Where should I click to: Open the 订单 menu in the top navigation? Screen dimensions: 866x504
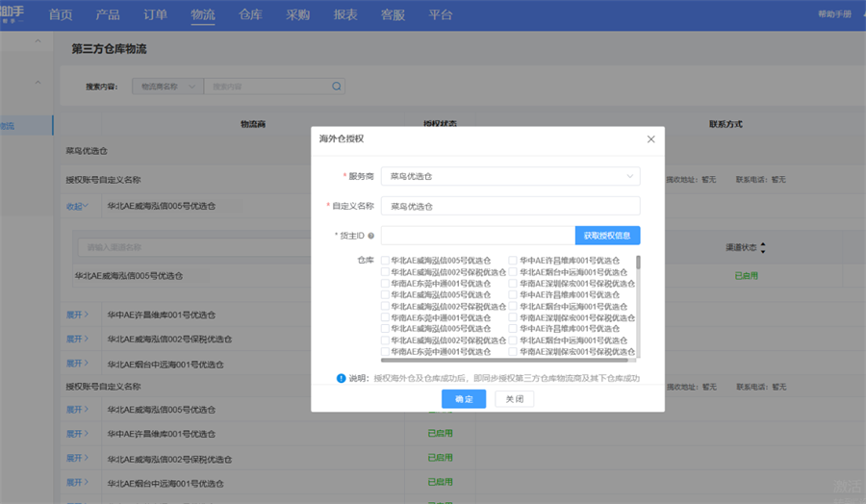155,14
